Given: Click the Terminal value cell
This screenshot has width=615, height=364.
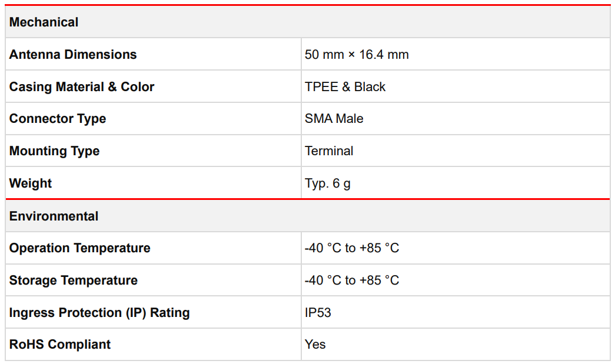Looking at the screenshot, I should click(x=329, y=151).
